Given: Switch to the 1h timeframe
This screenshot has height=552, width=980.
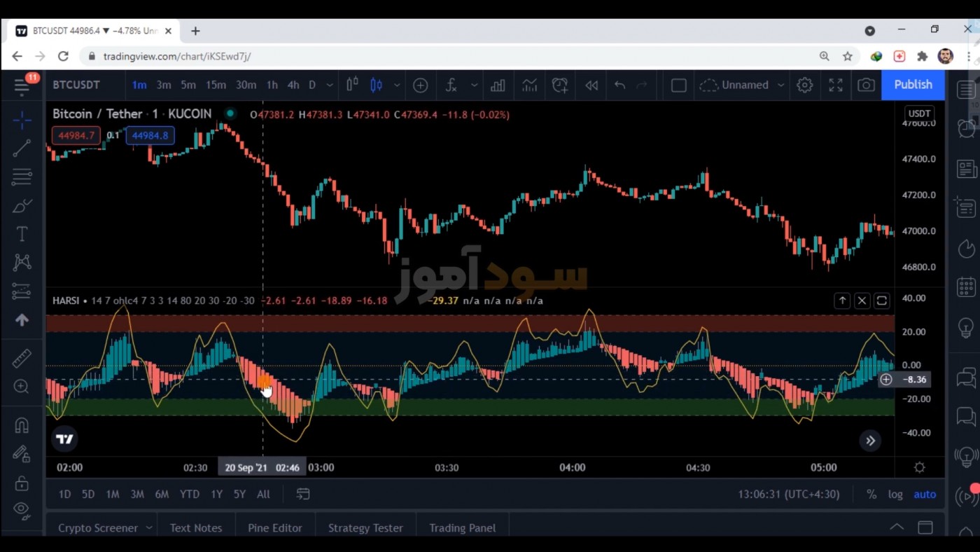Looking at the screenshot, I should [272, 85].
